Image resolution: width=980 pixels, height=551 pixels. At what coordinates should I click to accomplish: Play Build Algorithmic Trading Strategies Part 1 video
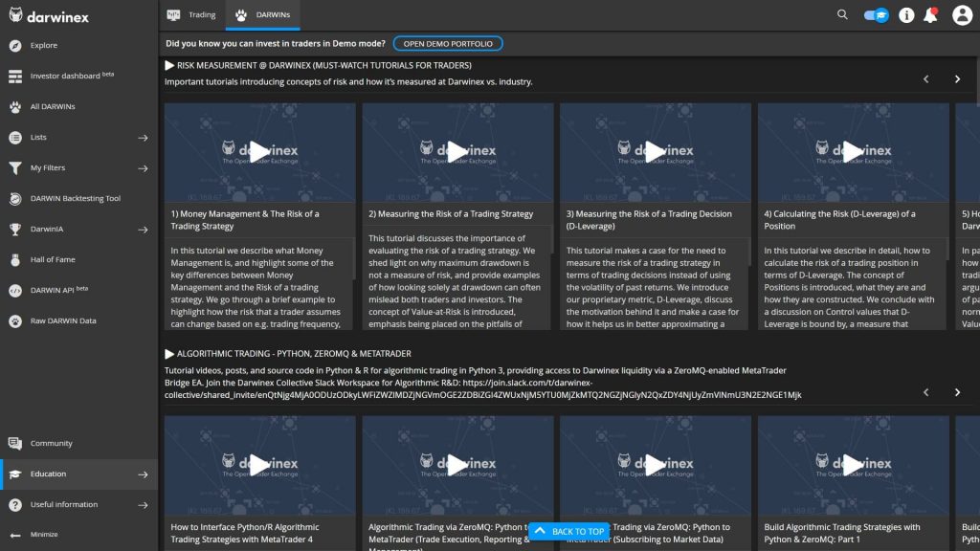click(853, 465)
